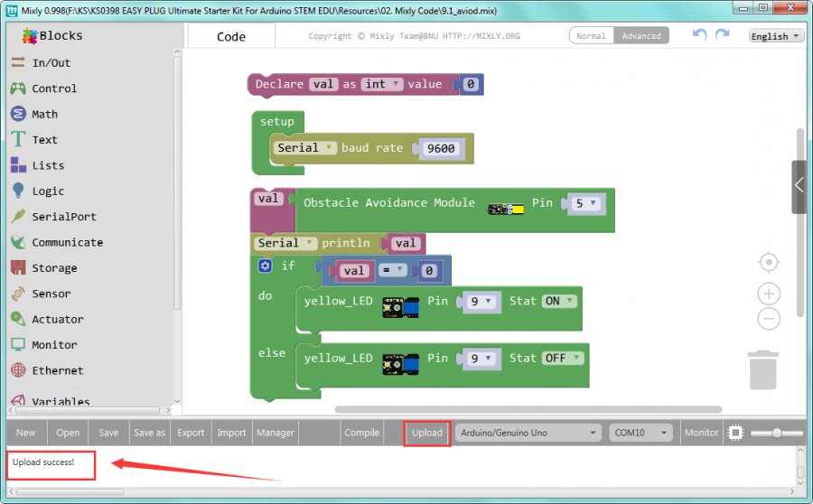Open the side panel arrow on right edge
Viewport: 813px width, 504px height.
coord(799,186)
